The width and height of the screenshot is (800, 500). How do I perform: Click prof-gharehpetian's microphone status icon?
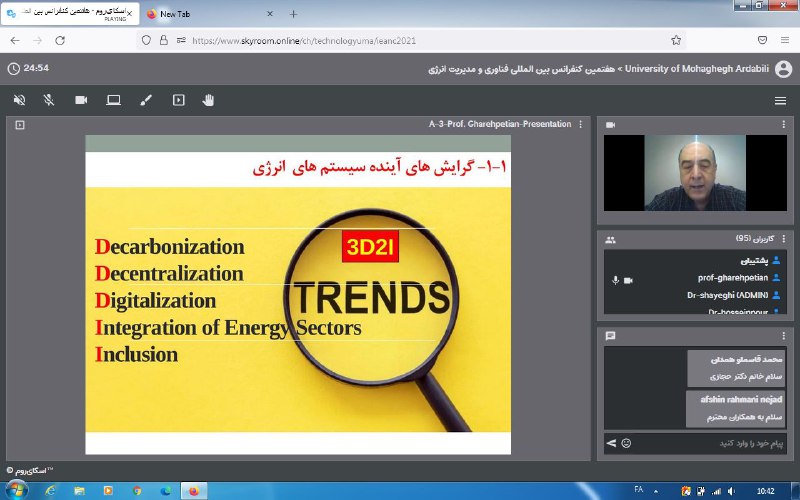[x=615, y=280]
